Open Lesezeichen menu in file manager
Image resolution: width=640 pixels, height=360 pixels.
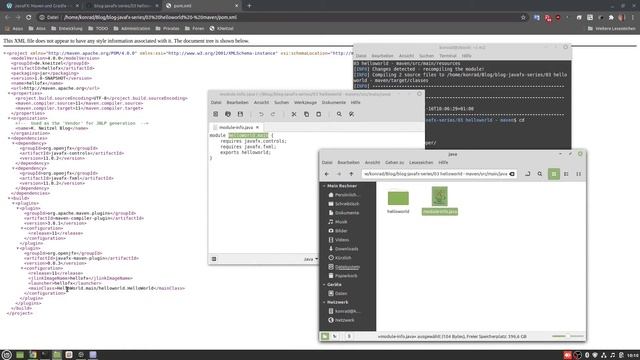click(x=421, y=162)
